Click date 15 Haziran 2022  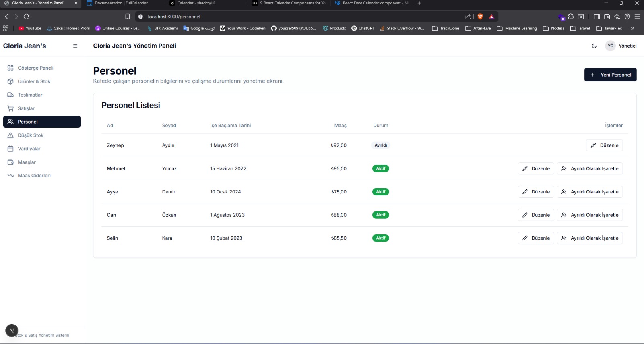[x=228, y=169]
